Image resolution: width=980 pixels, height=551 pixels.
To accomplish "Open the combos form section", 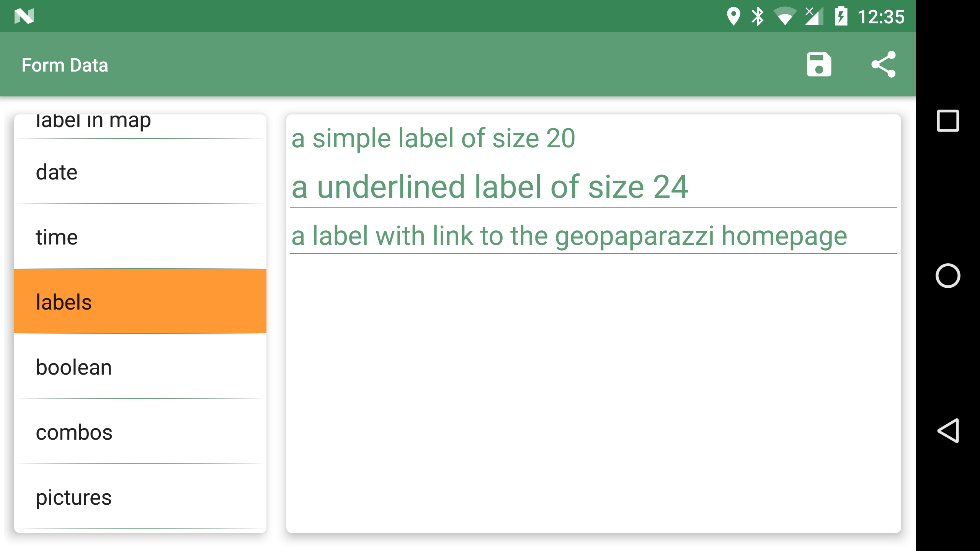I will [x=140, y=432].
